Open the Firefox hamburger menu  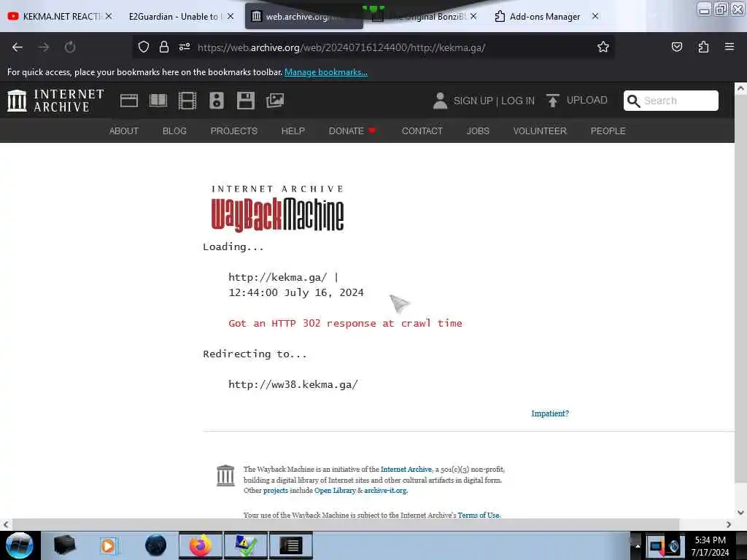click(x=729, y=47)
